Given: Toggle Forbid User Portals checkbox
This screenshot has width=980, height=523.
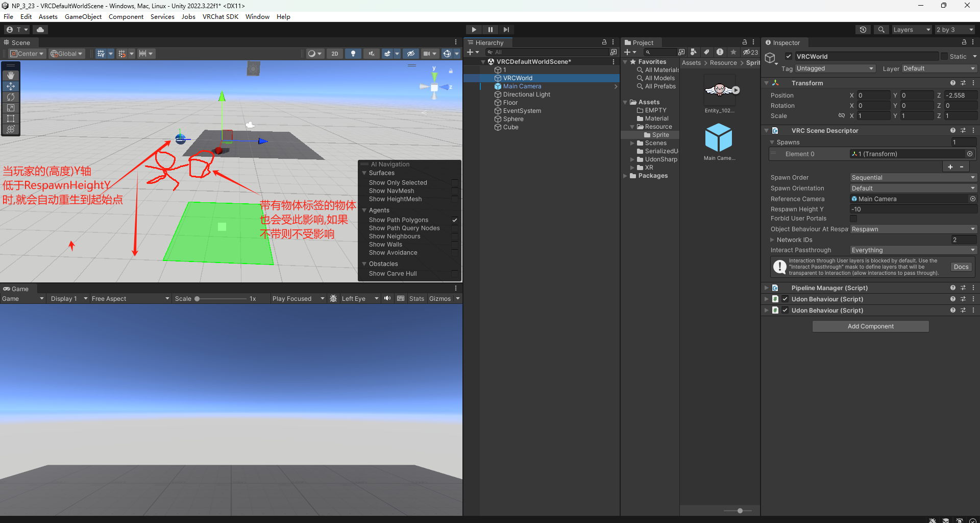Looking at the screenshot, I should [853, 219].
